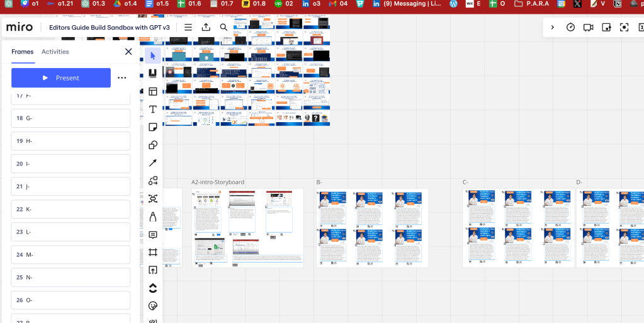Image resolution: width=644 pixels, height=323 pixels.
Task: Open the Comment tool
Action: (153, 235)
